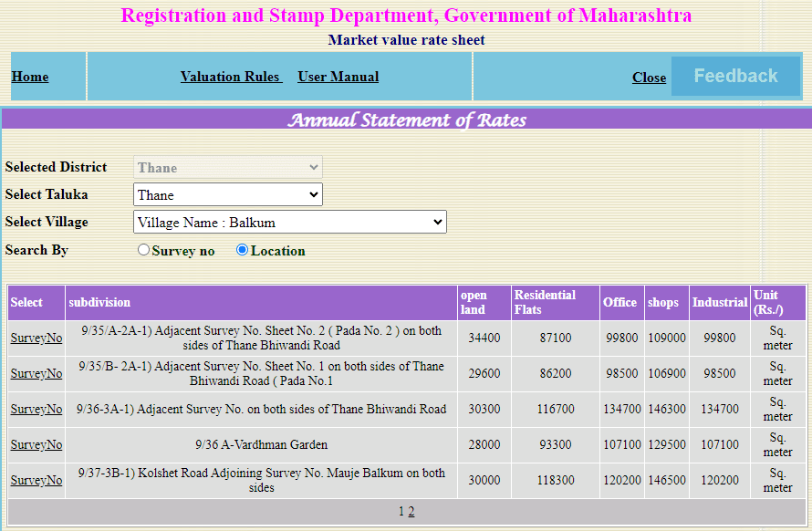The height and width of the screenshot is (531, 812).
Task: Open the User Manual link
Action: [338, 77]
